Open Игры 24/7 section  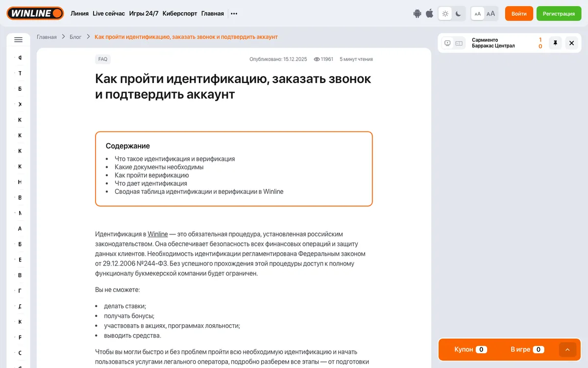[x=144, y=14]
